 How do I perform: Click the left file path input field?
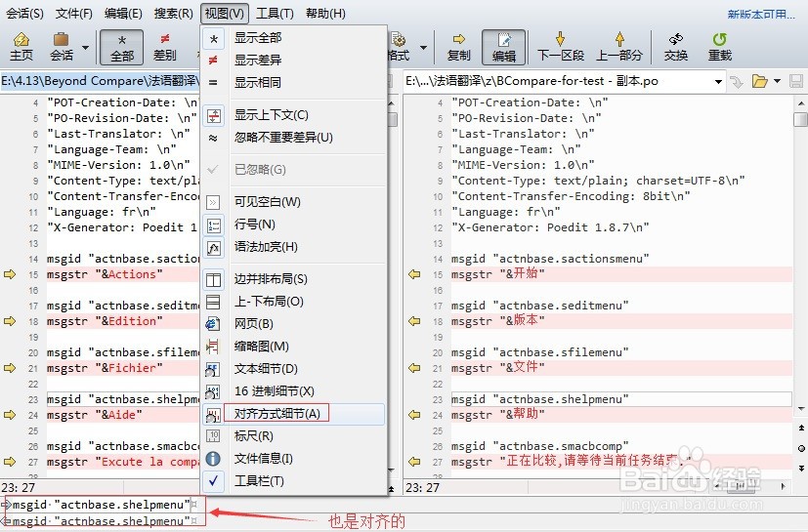(x=100, y=81)
